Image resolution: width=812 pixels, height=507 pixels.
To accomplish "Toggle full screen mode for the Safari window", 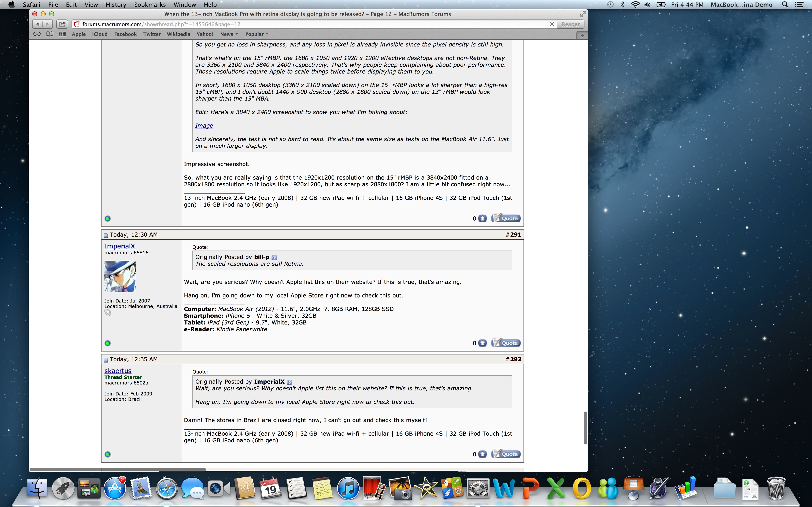I will click(583, 14).
